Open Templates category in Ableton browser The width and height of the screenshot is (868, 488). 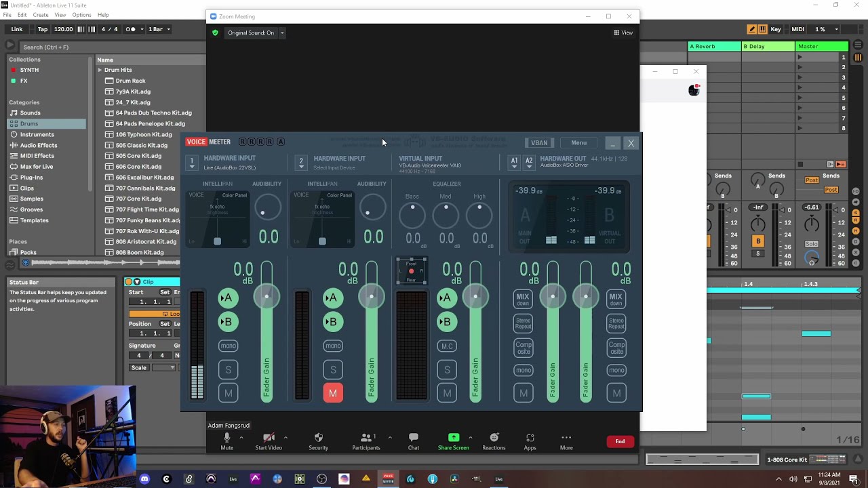(x=34, y=220)
